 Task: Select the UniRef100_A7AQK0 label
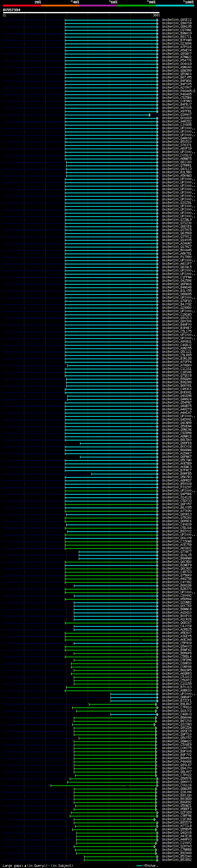click(x=177, y=365)
